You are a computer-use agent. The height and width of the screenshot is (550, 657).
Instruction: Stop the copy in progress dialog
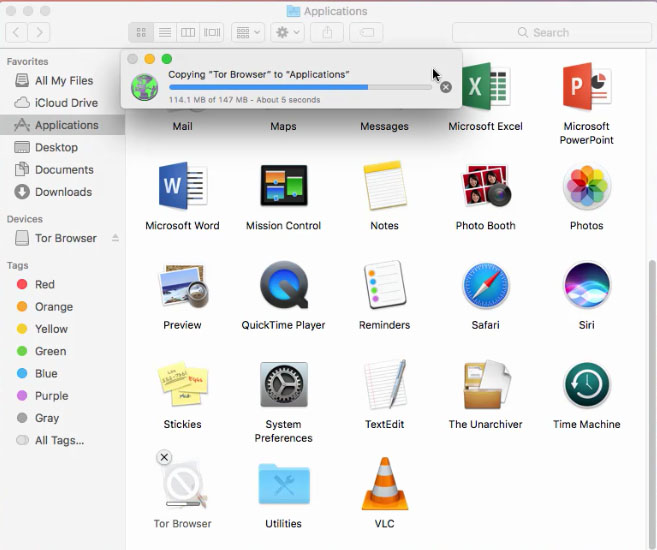[x=446, y=87]
